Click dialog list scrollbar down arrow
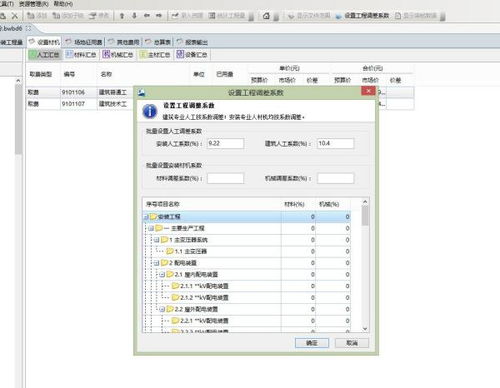The image size is (500, 388). click(365, 329)
